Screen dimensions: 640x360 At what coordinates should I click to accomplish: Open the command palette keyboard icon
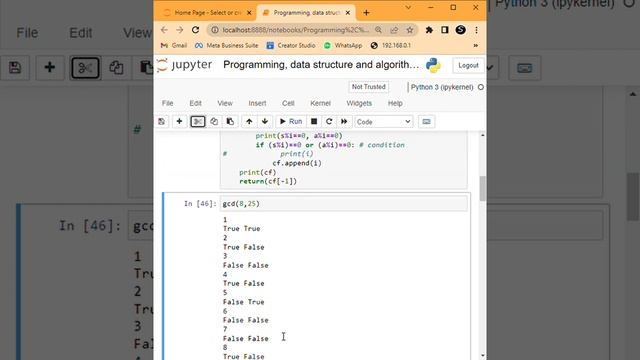click(427, 122)
